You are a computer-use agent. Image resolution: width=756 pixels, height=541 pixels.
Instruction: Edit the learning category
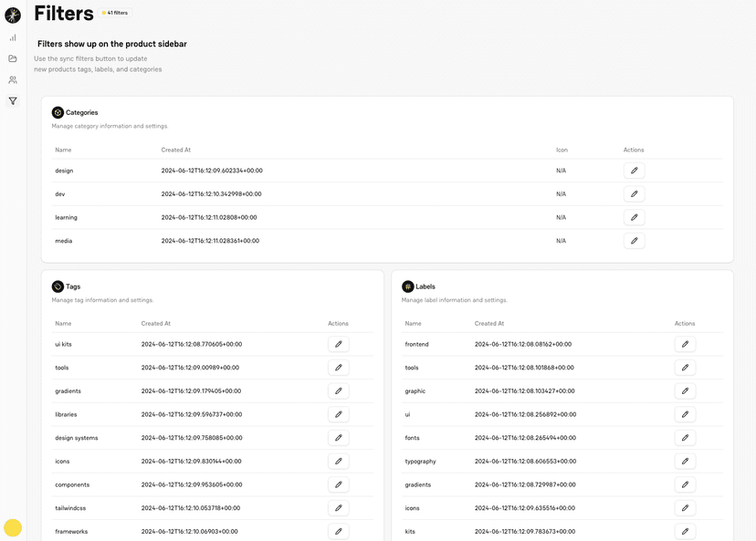634,217
